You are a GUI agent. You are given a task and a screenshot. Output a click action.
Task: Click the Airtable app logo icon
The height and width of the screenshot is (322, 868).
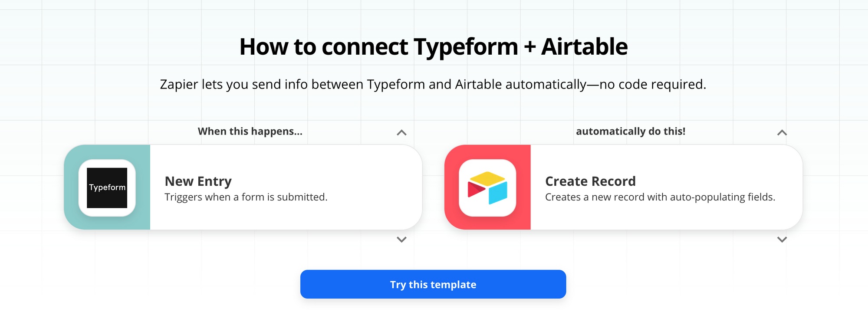point(487,187)
